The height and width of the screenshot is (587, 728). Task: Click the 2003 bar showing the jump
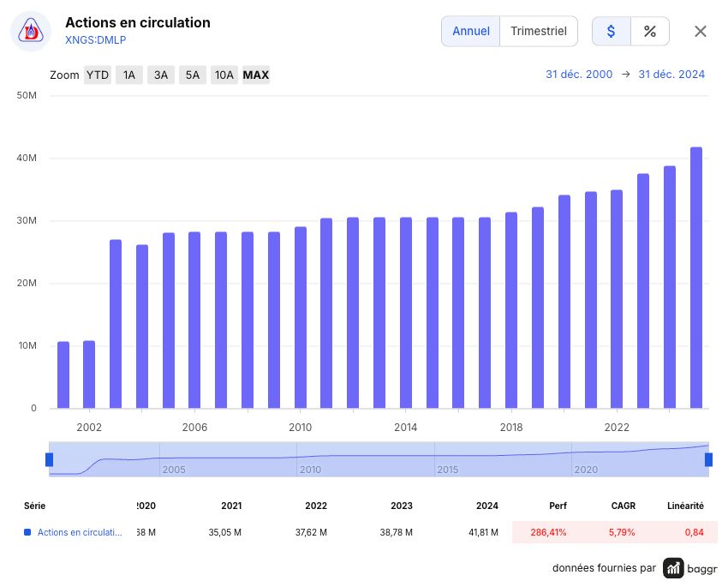pos(116,324)
